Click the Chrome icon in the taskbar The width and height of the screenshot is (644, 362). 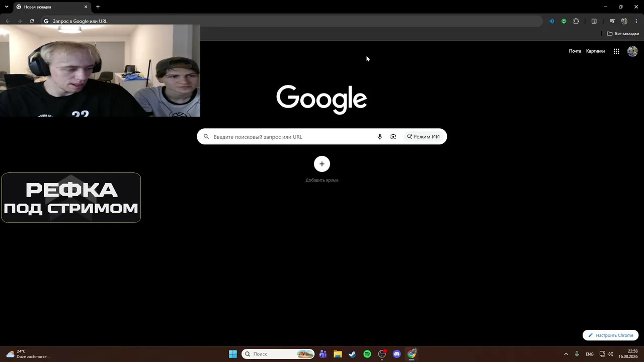(412, 354)
